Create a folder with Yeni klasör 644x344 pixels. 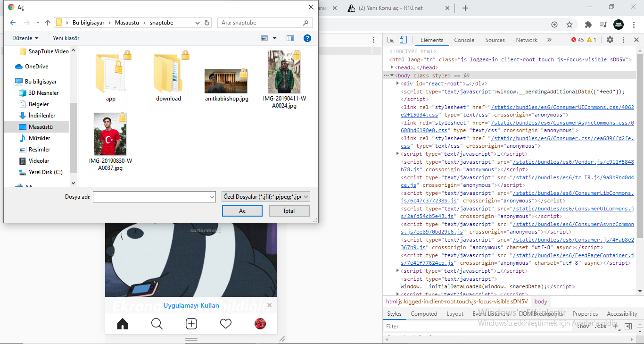[x=66, y=38]
